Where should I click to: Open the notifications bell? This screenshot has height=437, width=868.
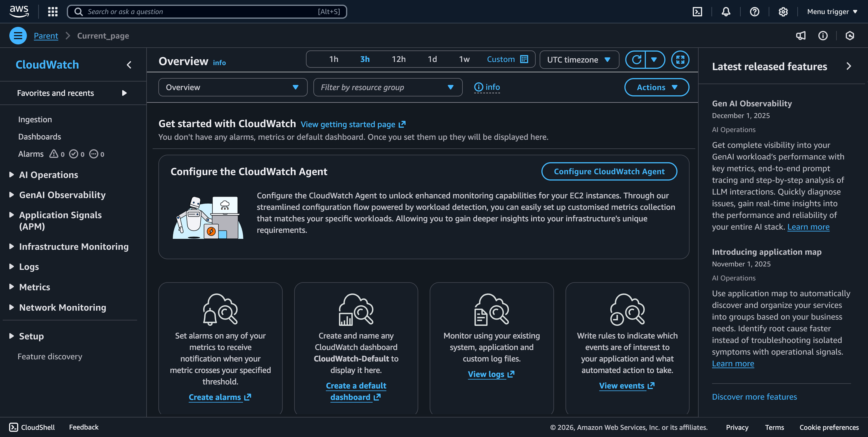[726, 11]
